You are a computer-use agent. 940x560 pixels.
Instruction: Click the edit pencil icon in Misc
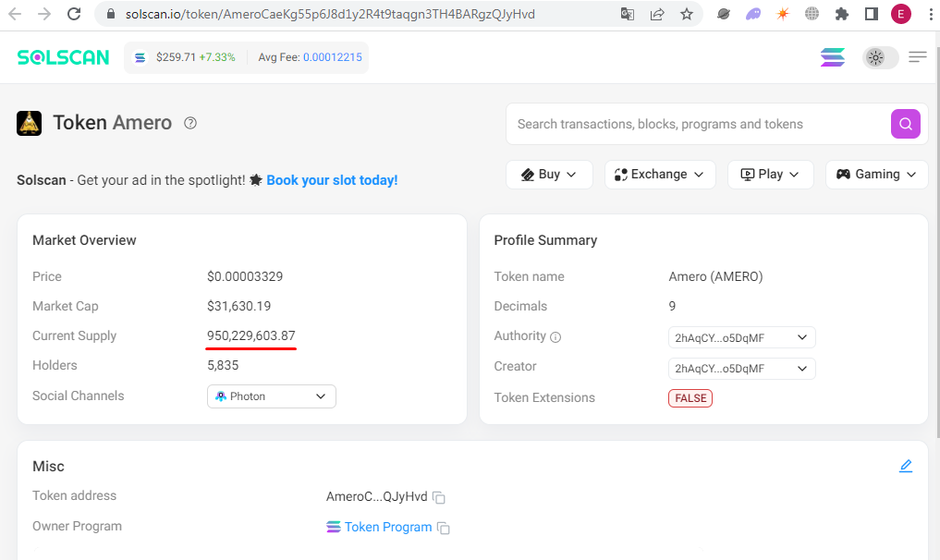coord(906,466)
